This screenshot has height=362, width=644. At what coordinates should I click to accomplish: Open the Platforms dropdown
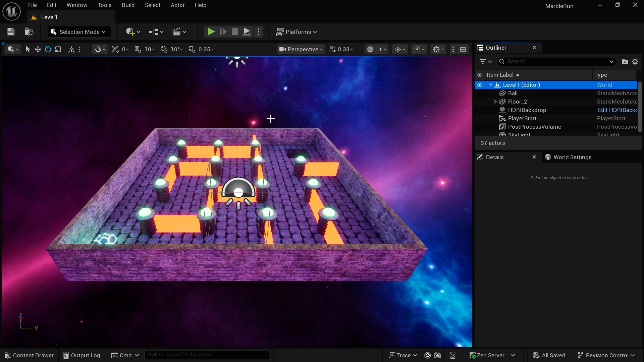(x=297, y=32)
